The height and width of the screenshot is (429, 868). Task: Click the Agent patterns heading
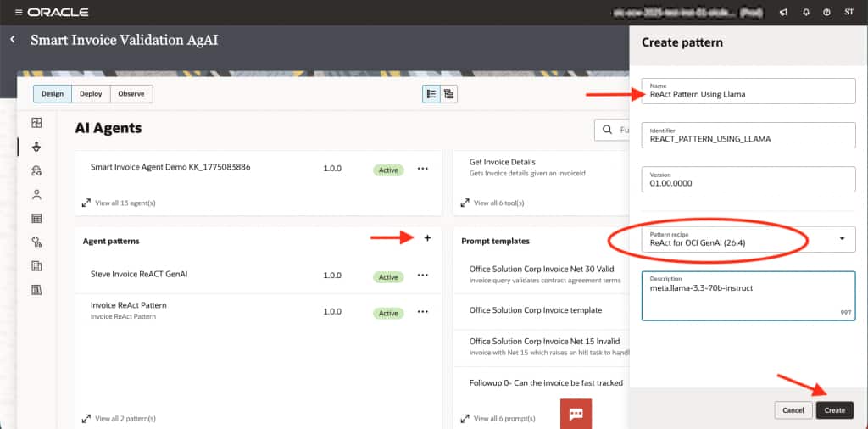point(111,242)
